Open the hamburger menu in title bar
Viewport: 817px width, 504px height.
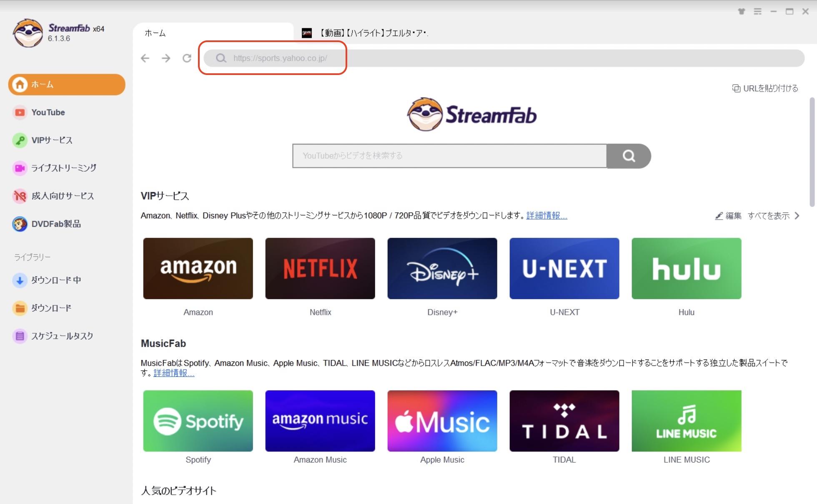757,12
